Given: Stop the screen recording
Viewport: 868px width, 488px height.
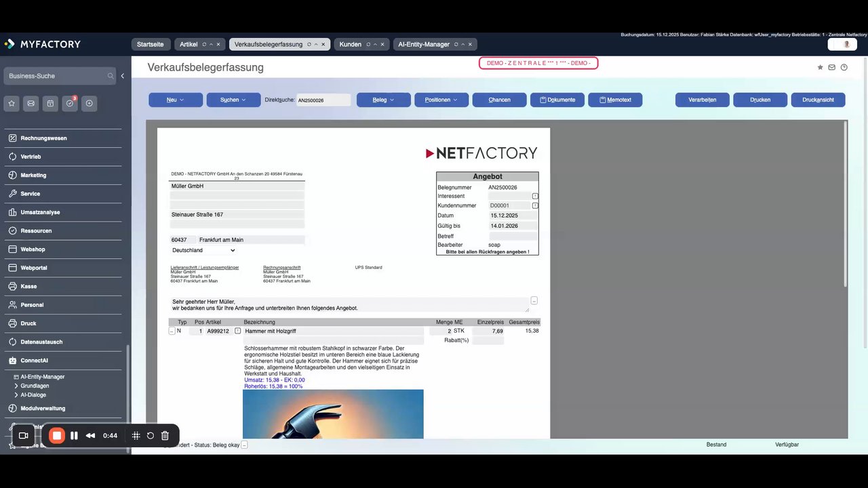Looking at the screenshot, I should (57, 436).
